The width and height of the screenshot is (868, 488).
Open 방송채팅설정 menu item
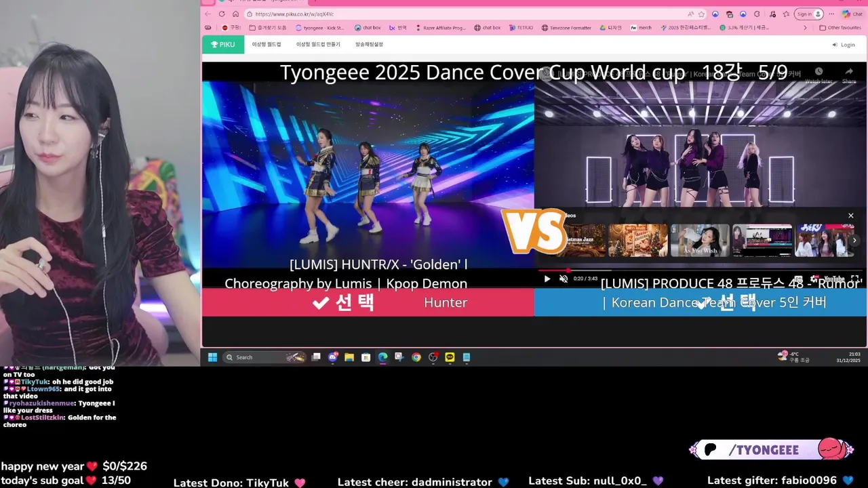click(369, 44)
